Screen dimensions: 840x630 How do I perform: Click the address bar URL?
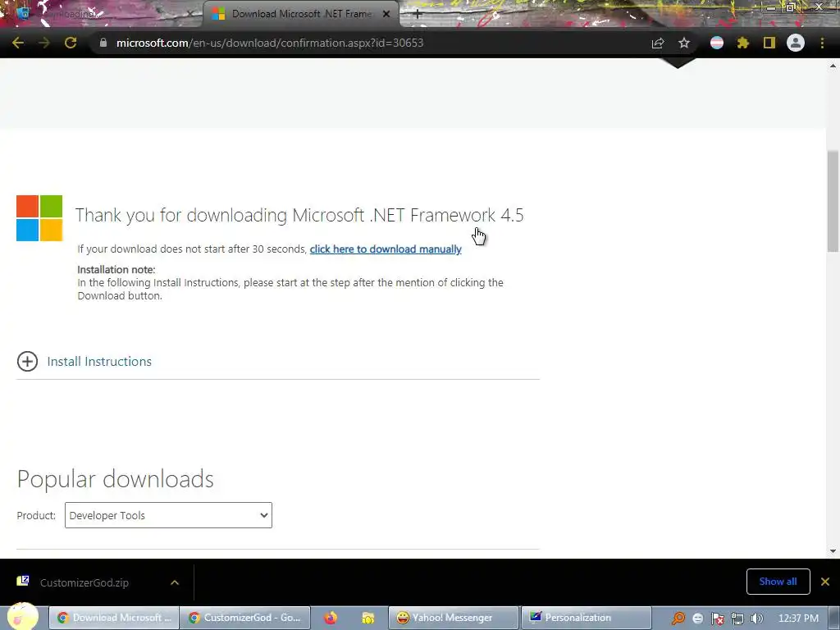(269, 43)
